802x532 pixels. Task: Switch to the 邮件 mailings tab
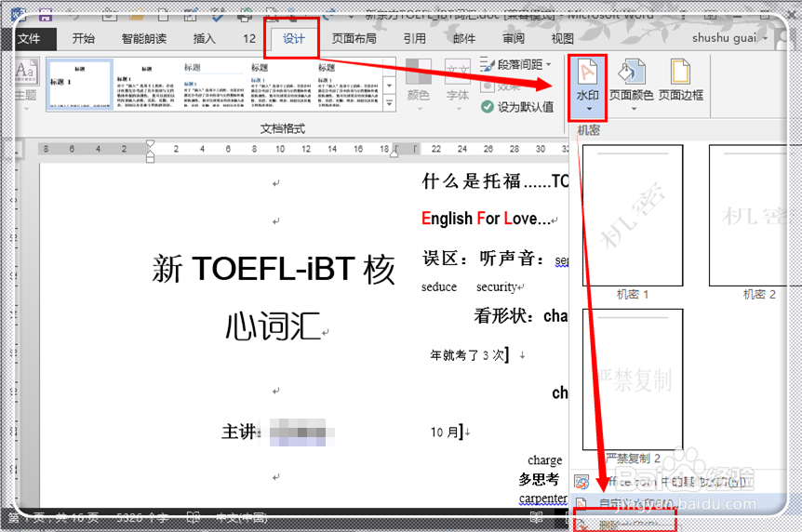pos(464,38)
